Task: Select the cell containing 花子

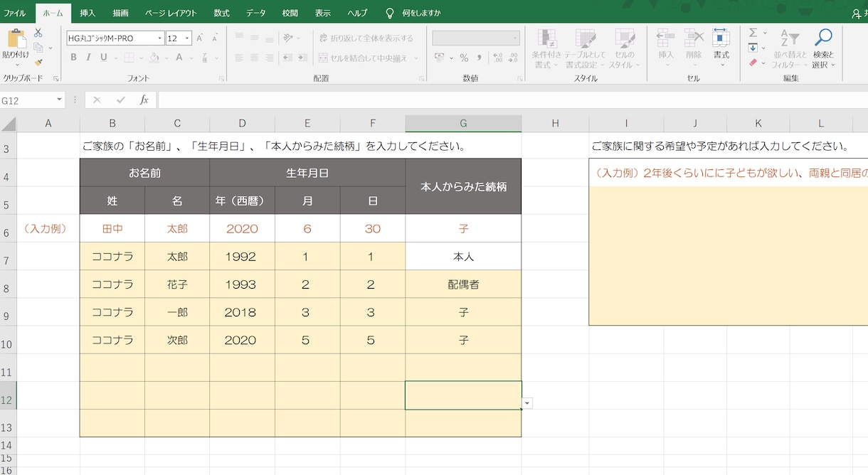Action: (177, 284)
